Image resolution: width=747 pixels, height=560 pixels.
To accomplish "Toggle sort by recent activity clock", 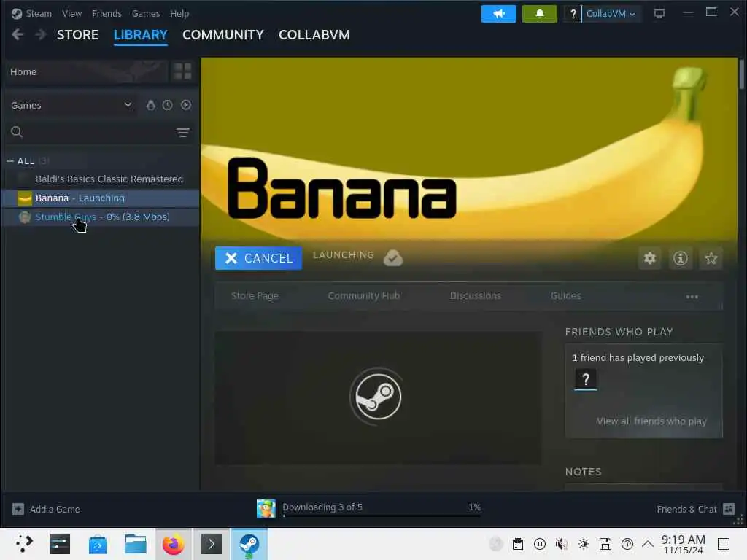I will point(167,105).
